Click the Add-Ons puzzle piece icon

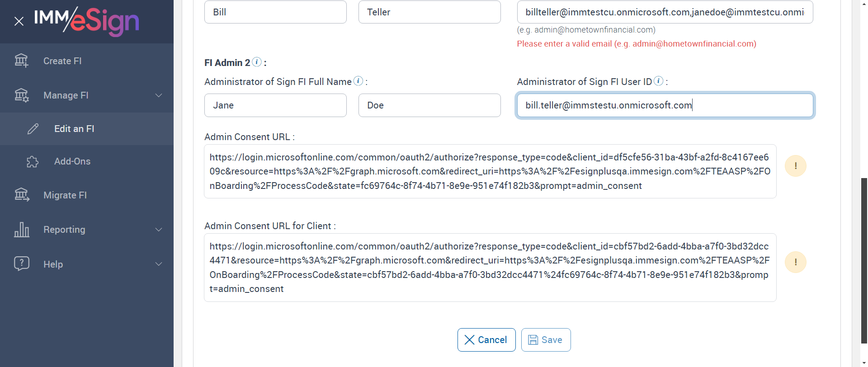click(33, 161)
